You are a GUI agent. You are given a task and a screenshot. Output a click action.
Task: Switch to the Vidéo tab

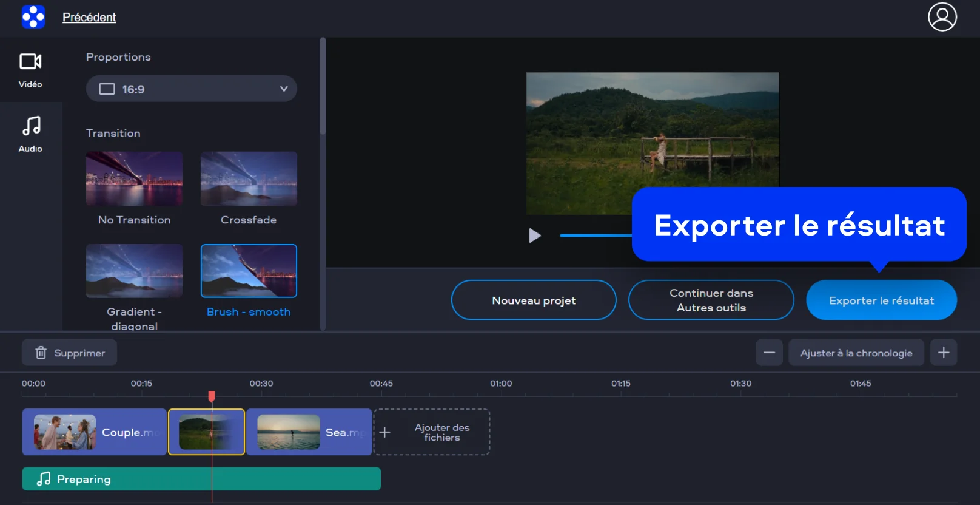(x=30, y=70)
